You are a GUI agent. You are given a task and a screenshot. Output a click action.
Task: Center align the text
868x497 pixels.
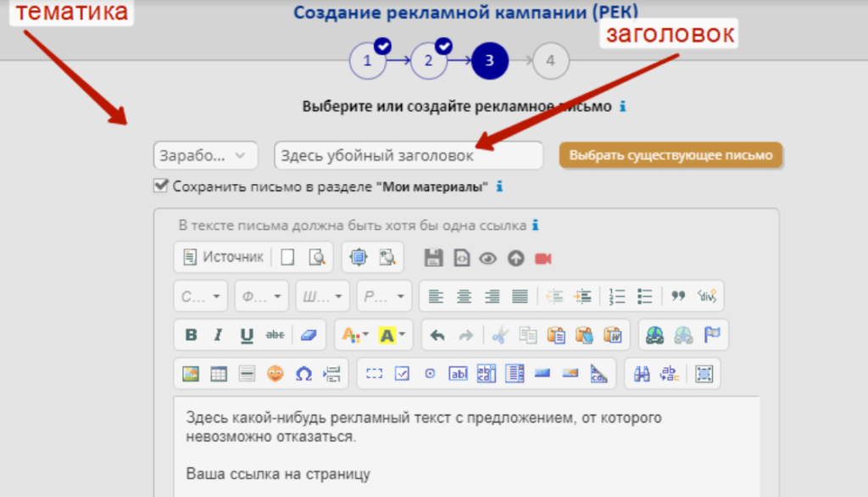(x=464, y=297)
